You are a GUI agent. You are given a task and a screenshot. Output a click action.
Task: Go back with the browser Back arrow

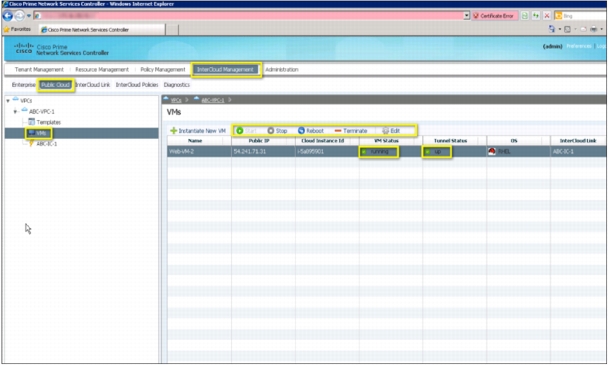[x=8, y=16]
